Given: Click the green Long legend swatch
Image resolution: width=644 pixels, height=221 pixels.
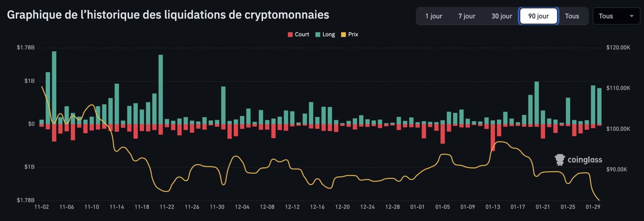Looking at the screenshot, I should coord(318,35).
